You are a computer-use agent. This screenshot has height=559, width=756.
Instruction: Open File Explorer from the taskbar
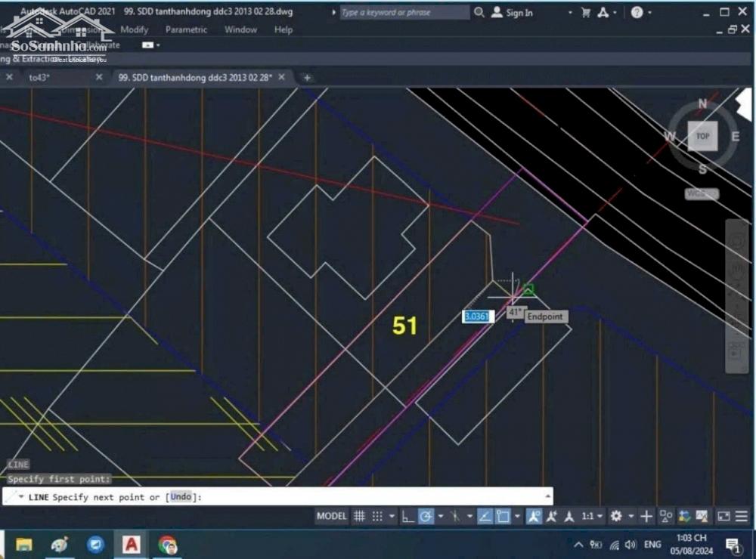(24, 544)
